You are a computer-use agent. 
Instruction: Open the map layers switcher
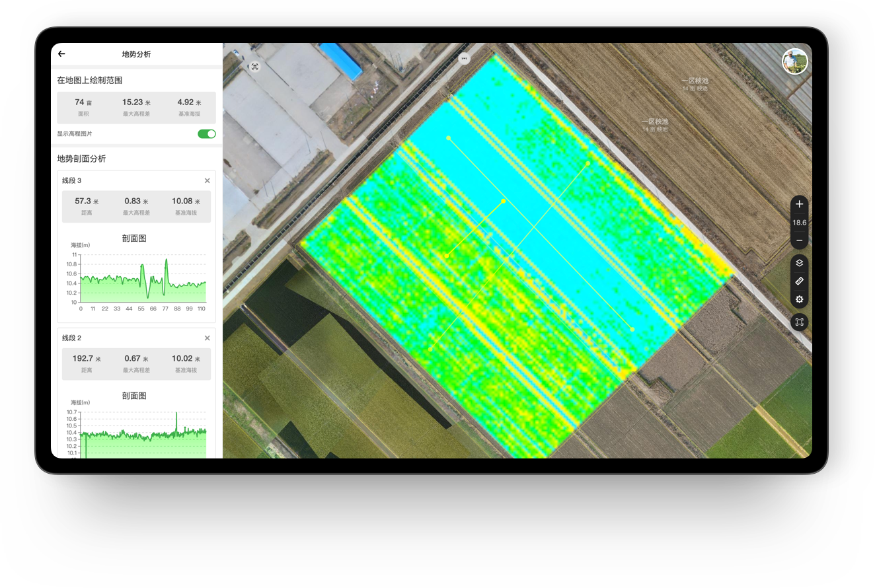click(799, 263)
